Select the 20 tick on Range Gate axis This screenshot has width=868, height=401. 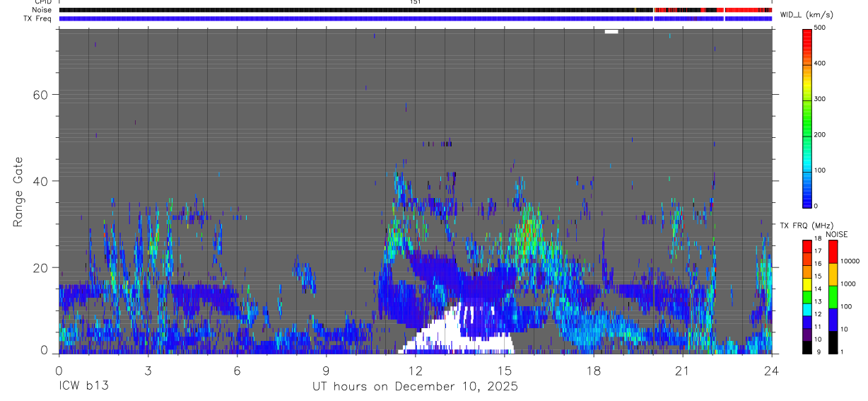click(x=42, y=267)
